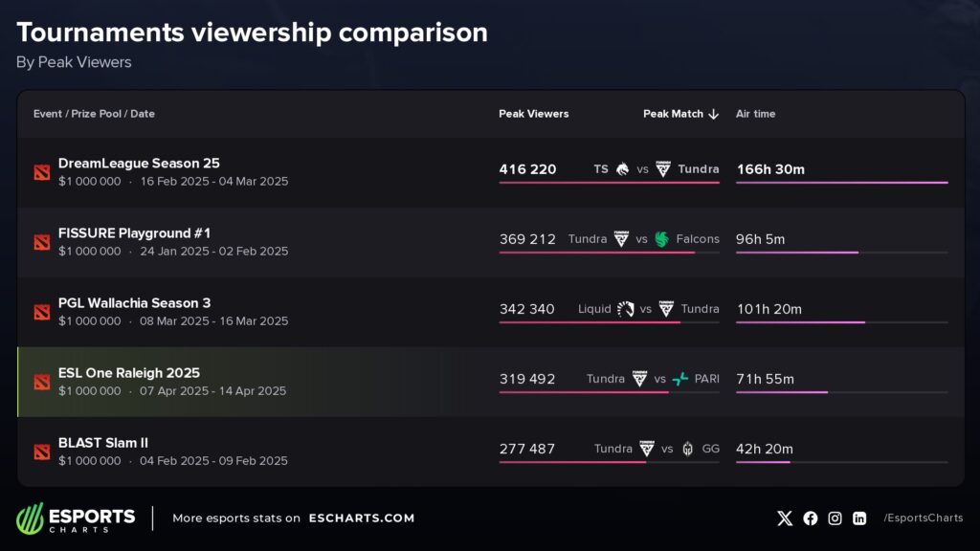This screenshot has width=980, height=551.
Task: Click GG team logo in BLAST Slam row
Action: [687, 450]
